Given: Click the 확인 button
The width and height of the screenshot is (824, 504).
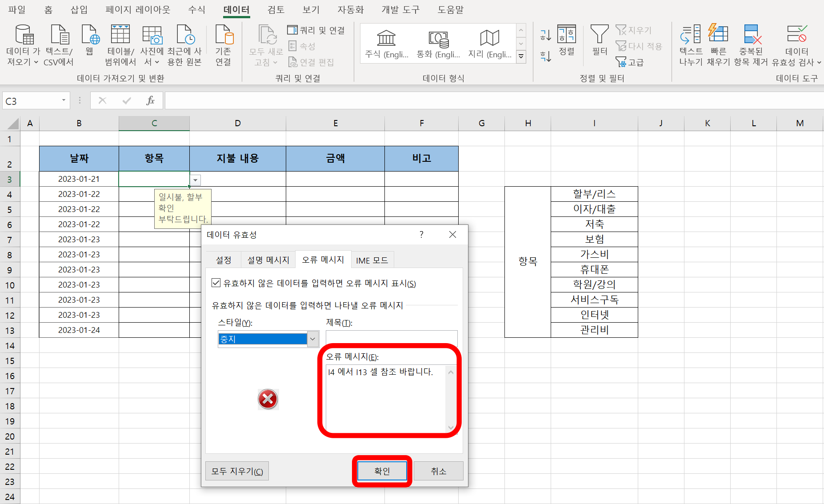Looking at the screenshot, I should coord(382,471).
